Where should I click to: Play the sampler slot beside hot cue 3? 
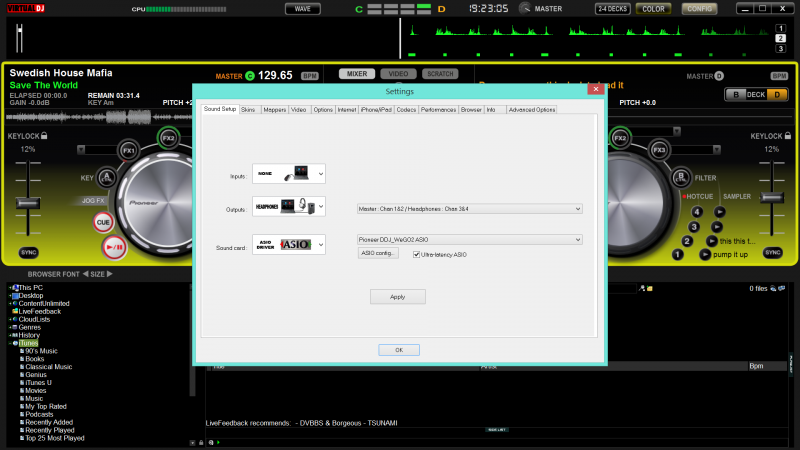point(717,227)
